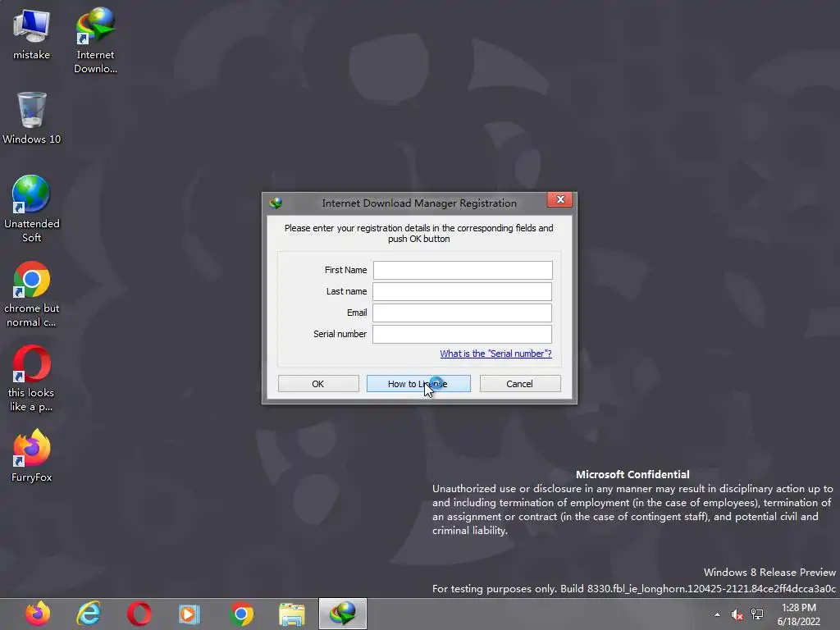840x630 pixels.
Task: Open Google Chrome from the taskbar
Action: pyautogui.click(x=241, y=614)
